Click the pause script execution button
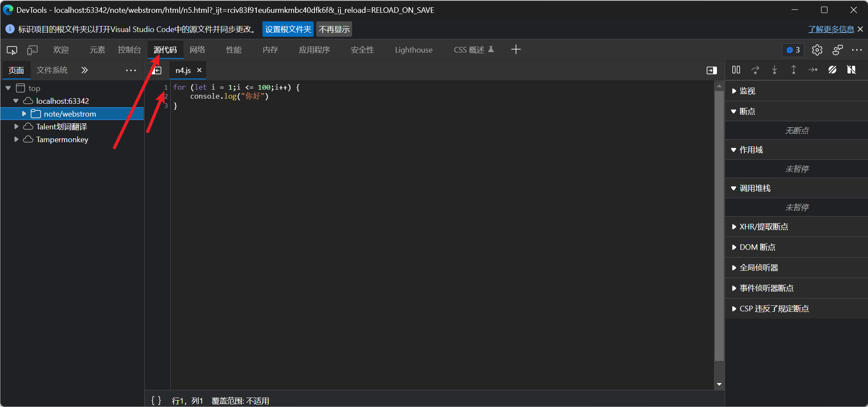This screenshot has width=868, height=407. tap(736, 70)
